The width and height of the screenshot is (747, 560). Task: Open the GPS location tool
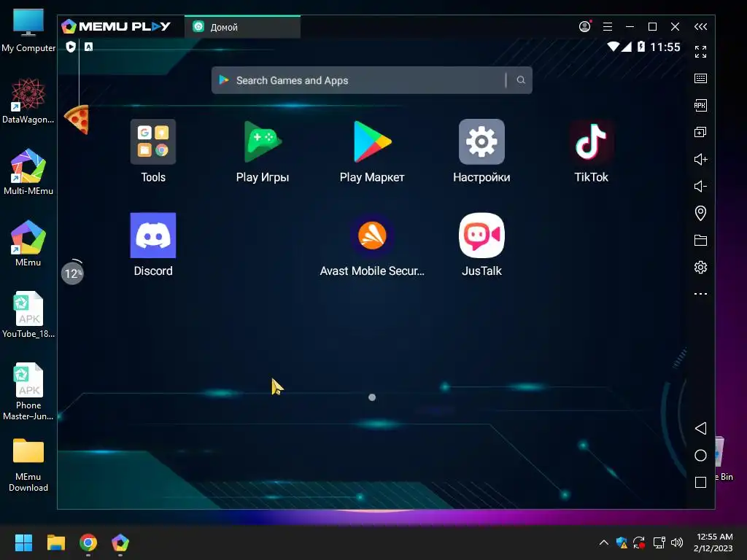click(700, 213)
